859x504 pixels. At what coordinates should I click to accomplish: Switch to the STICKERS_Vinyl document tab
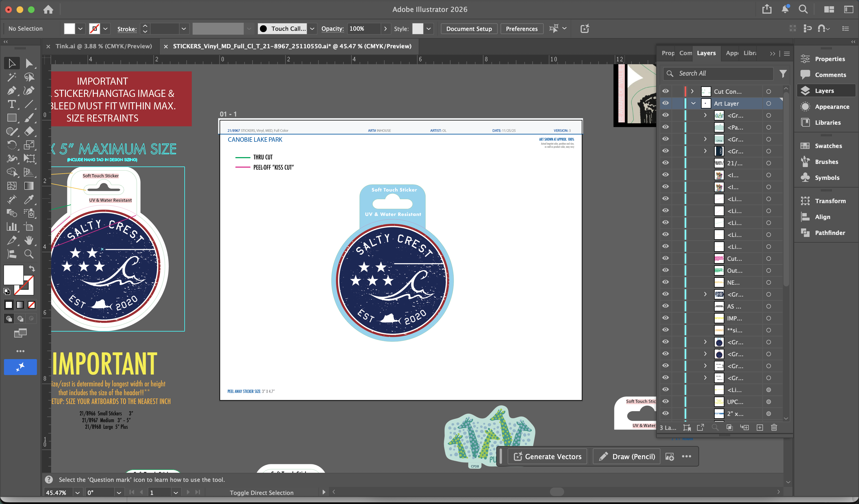[292, 46]
